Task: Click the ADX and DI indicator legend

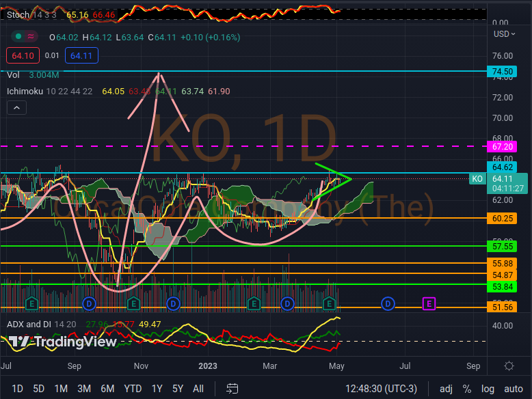Action: [29, 324]
